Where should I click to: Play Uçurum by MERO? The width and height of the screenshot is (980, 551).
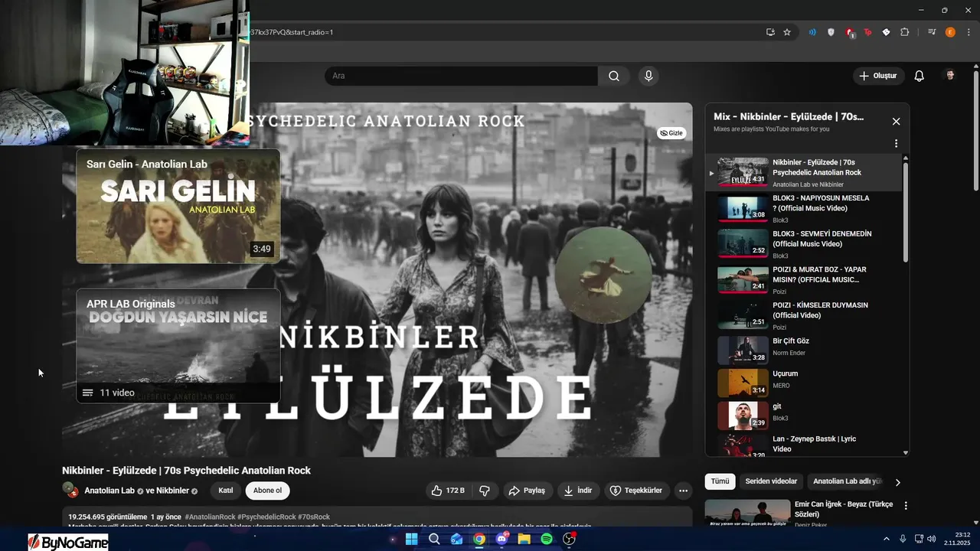(x=803, y=383)
